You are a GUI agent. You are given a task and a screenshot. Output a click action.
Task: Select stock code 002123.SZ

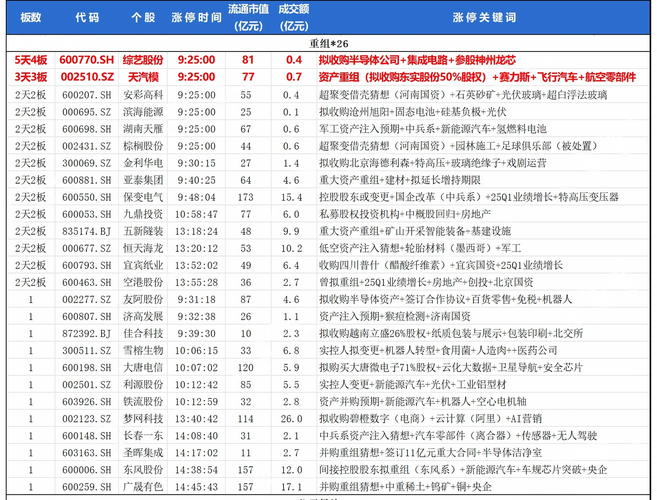[x=87, y=419]
